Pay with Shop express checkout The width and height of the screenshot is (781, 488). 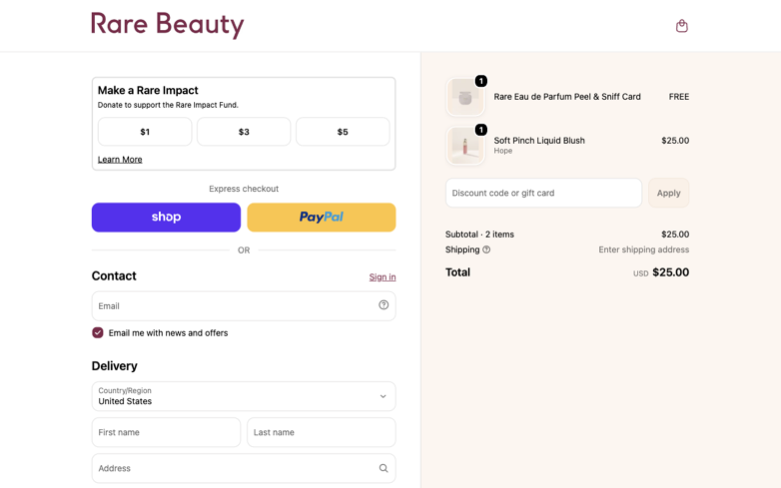(x=166, y=217)
